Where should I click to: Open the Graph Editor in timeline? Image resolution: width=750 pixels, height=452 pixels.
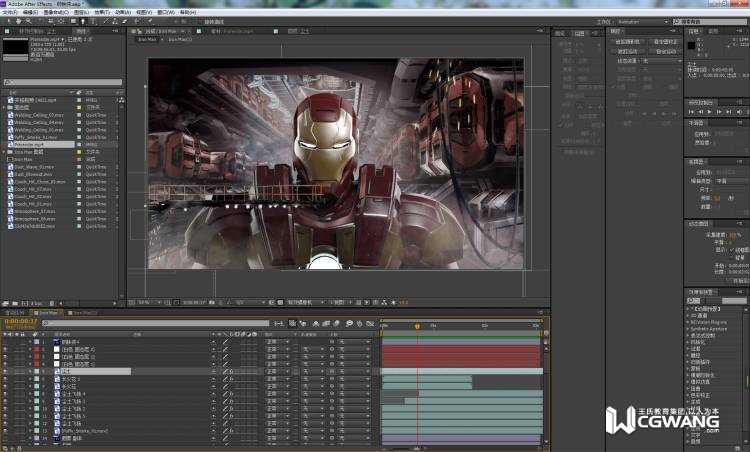click(x=372, y=323)
